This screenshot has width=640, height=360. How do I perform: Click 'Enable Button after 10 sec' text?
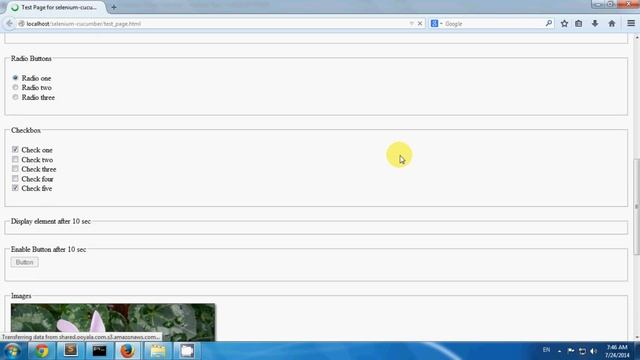pos(49,249)
